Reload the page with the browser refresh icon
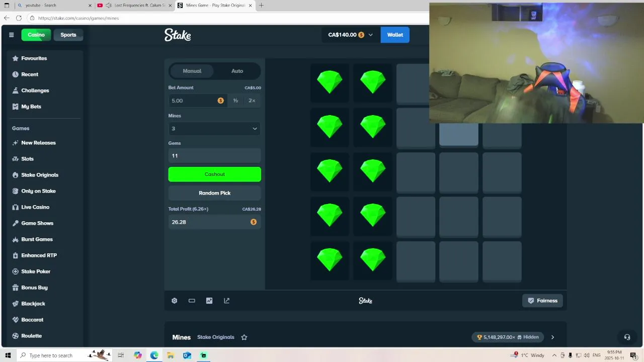This screenshot has height=362, width=644. point(19,18)
